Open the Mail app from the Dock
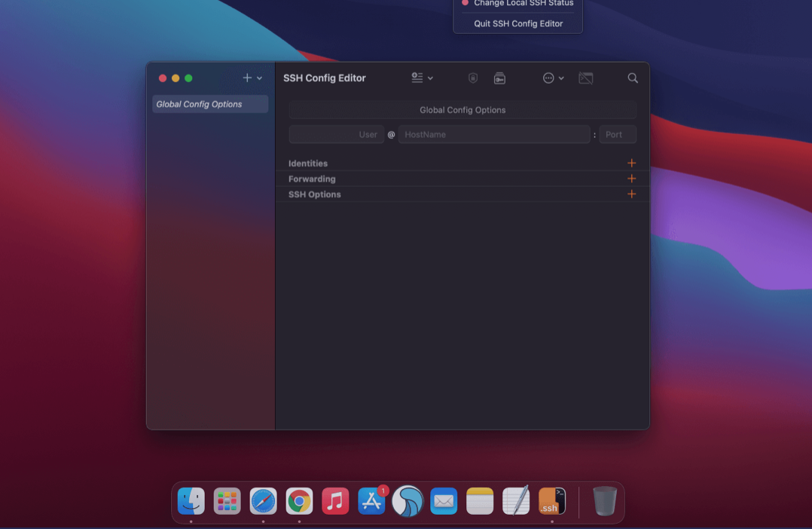812x529 pixels. (x=444, y=501)
